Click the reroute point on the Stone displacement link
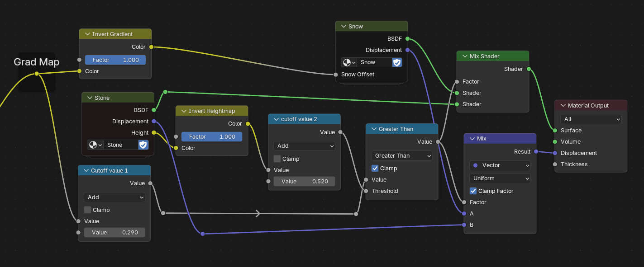Image resolution: width=644 pixels, height=267 pixels. (x=203, y=234)
